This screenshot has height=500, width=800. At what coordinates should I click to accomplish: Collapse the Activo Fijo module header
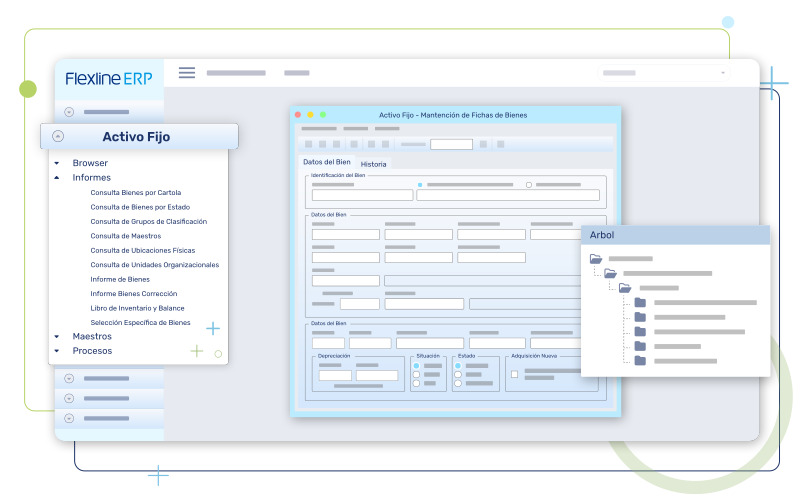pyautogui.click(x=58, y=137)
